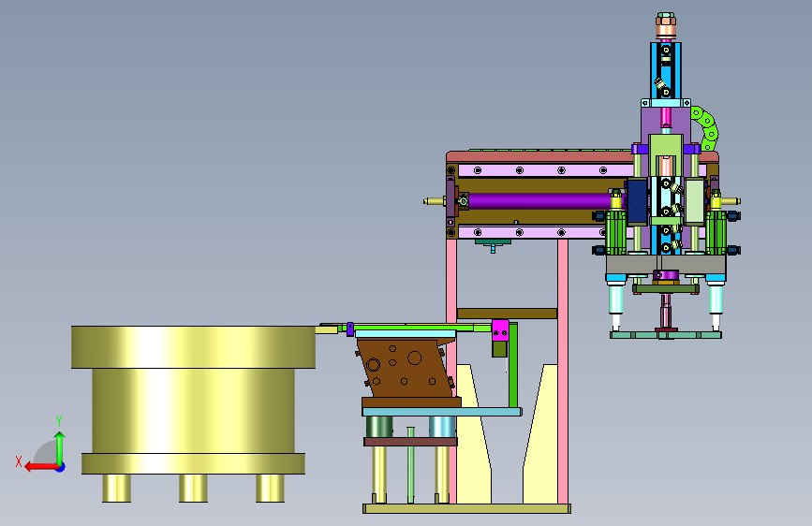Image resolution: width=812 pixels, height=526 pixels.
Task: Click the red X axis arrow of triad
Action: click(41, 467)
